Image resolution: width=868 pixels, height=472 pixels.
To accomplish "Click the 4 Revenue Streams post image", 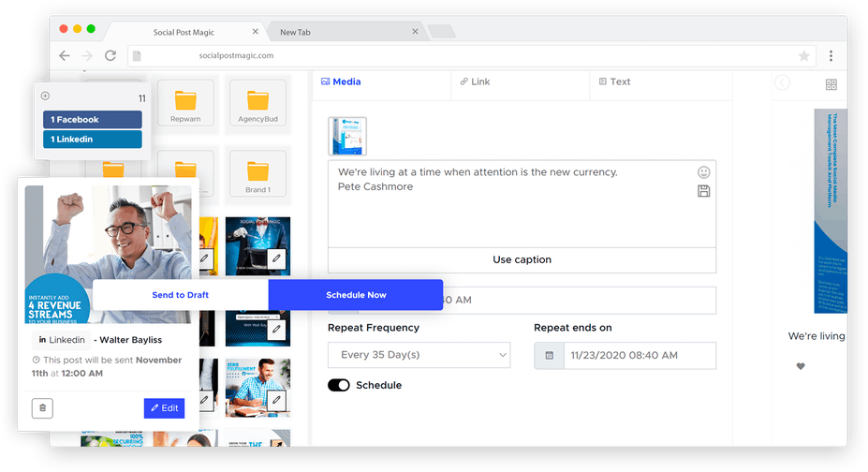I will pyautogui.click(x=109, y=255).
